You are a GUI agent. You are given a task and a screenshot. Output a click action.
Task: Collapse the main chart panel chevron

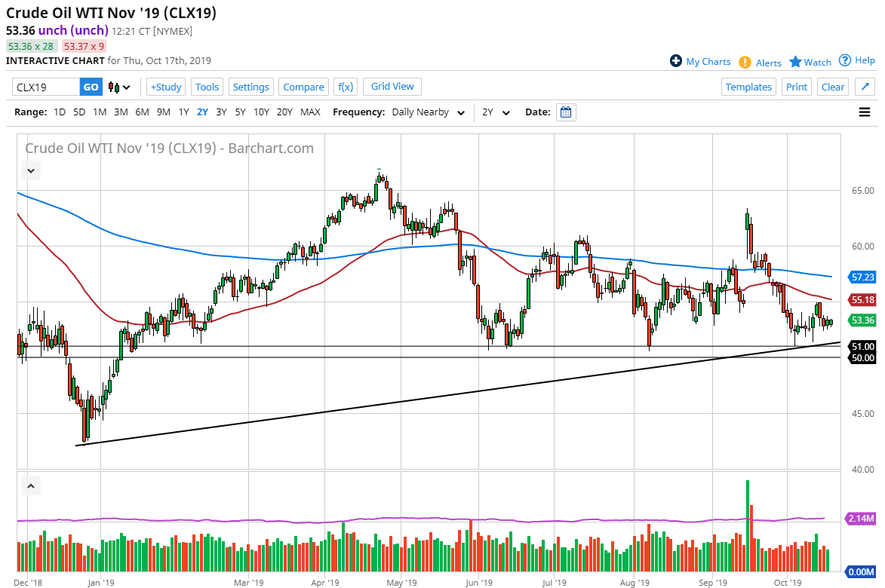point(31,170)
